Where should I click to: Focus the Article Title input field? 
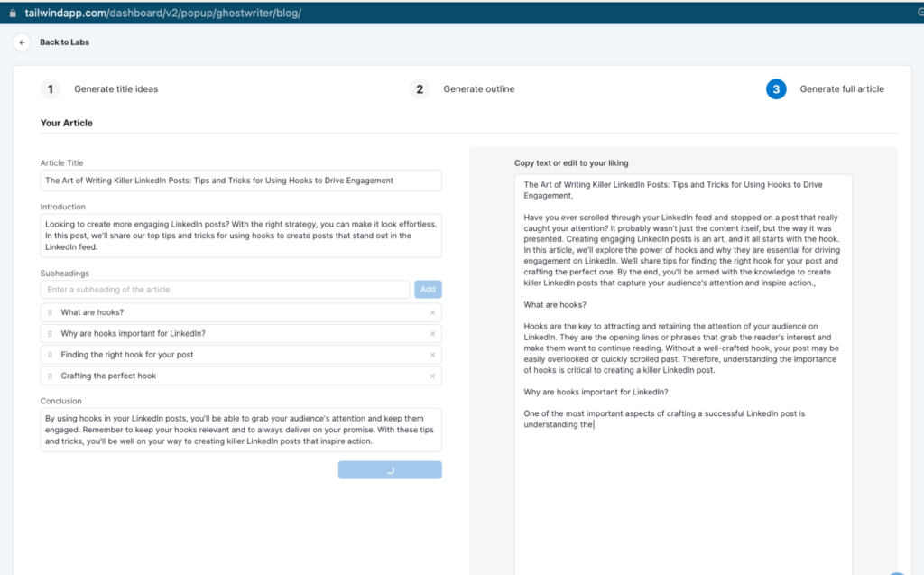tap(241, 181)
